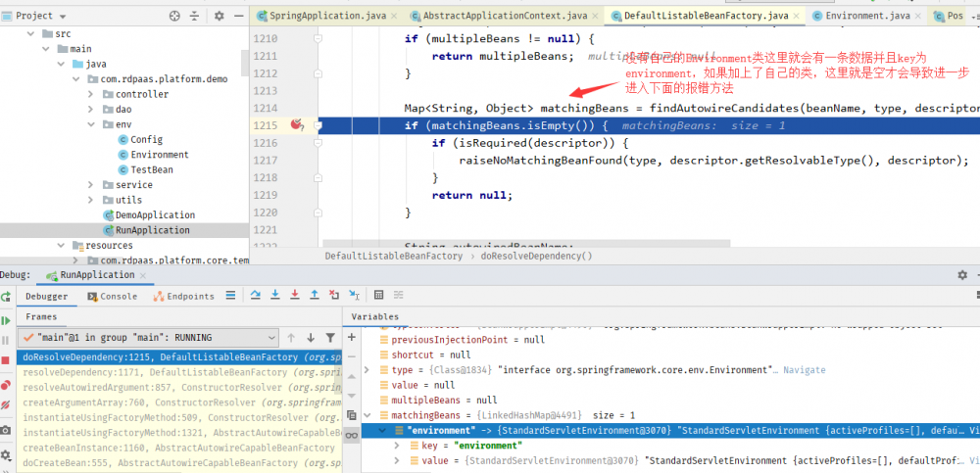Viewport: 980px width, 473px height.
Task: Click the Trace Current Stream Chain icon
Action: 399,296
